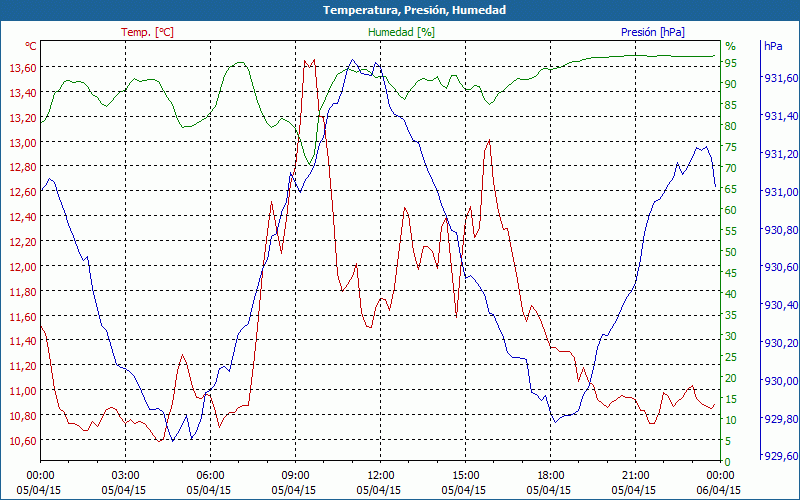Click pressure axis value 931,40
Image resolution: width=800 pixels, height=500 pixels.
(780, 116)
